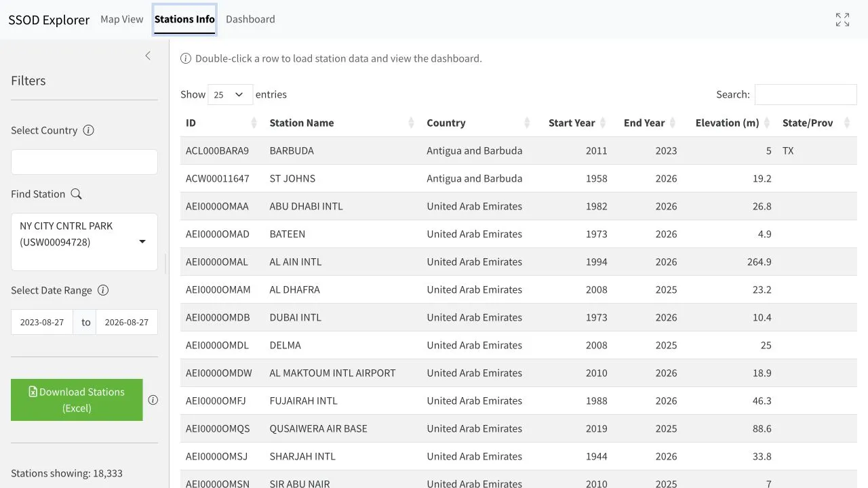Open Select Country info tooltip icon
Screen dimensions: 868x488
click(88, 130)
